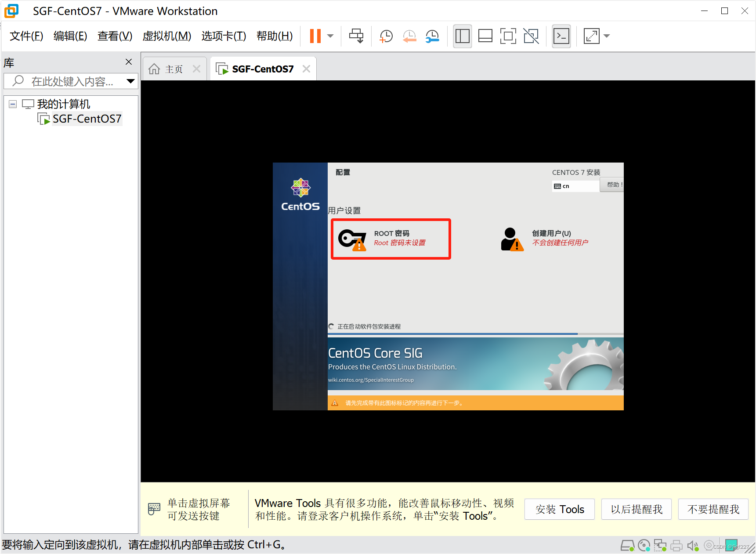Click the CentOS logo in installer sidebar
This screenshot has width=756, height=554.
tap(300, 195)
